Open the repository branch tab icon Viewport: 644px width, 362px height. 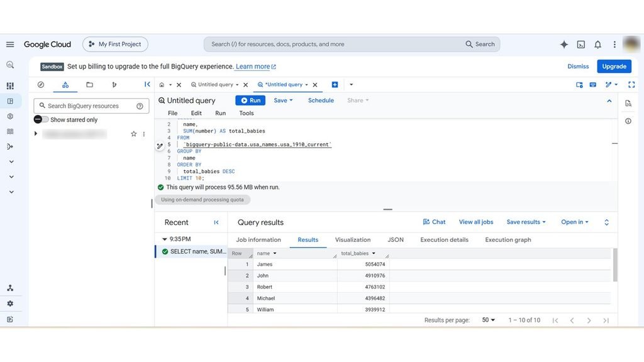point(114,85)
